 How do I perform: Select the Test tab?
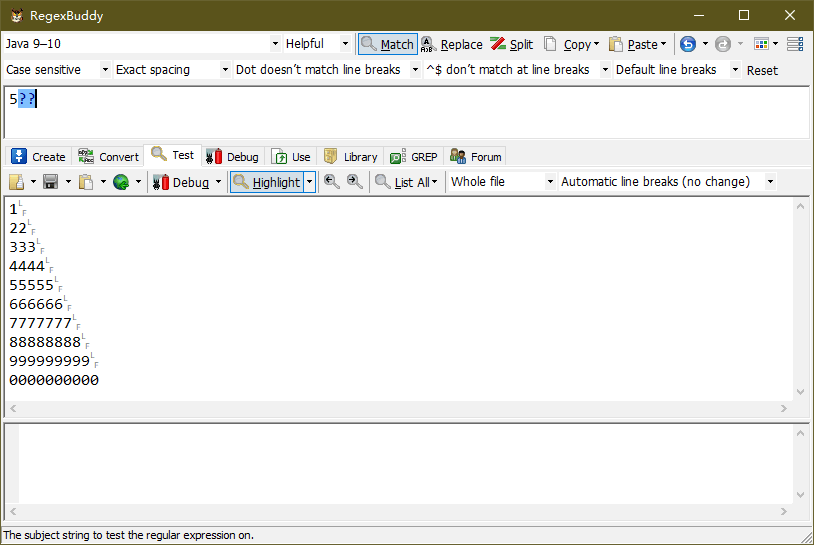[173, 155]
